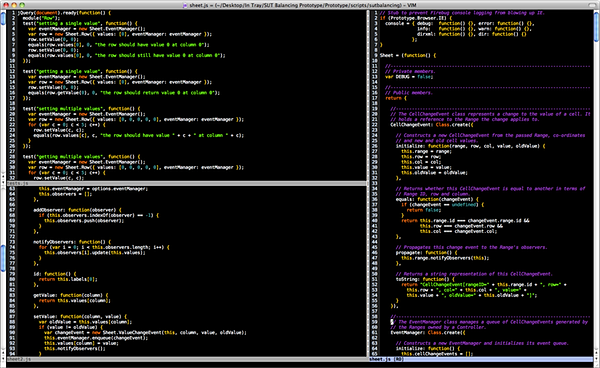Click 'CellChangeEvent: Class.create({' line
This screenshot has width=600, height=368.
pyautogui.click(x=431, y=125)
